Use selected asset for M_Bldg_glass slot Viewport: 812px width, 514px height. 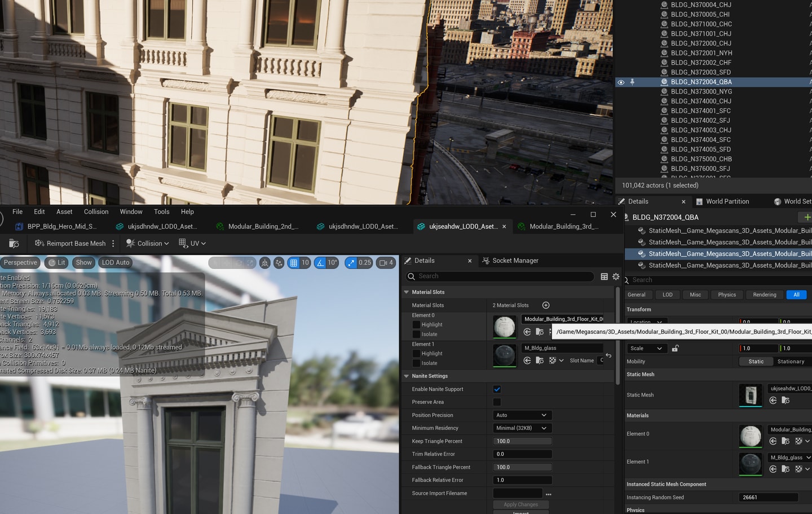click(527, 361)
